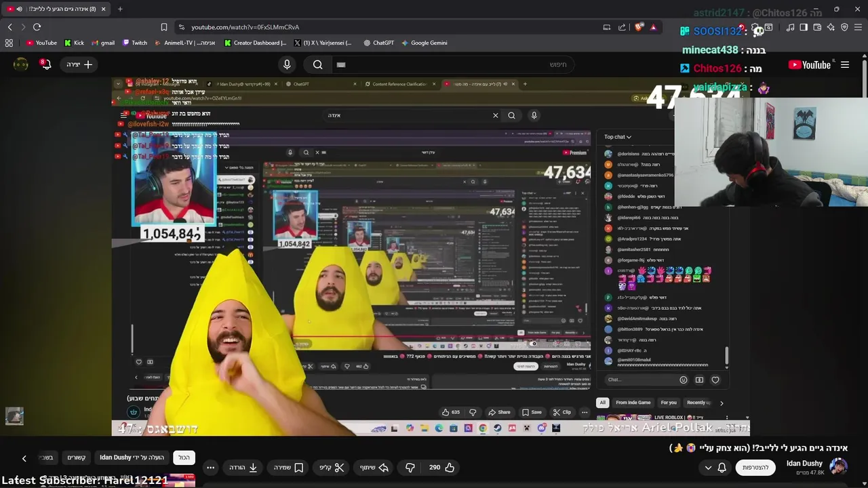
Task: Open the Brave VPN shield icon
Action: point(844,27)
